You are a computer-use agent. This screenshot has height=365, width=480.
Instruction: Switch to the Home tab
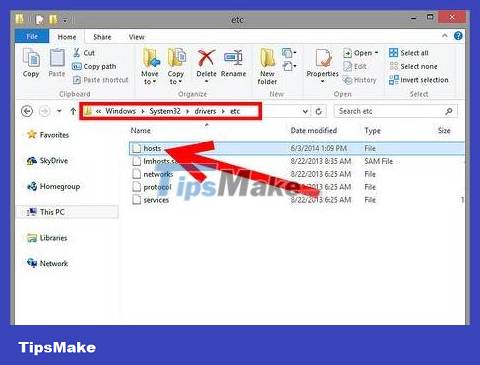coord(67,37)
